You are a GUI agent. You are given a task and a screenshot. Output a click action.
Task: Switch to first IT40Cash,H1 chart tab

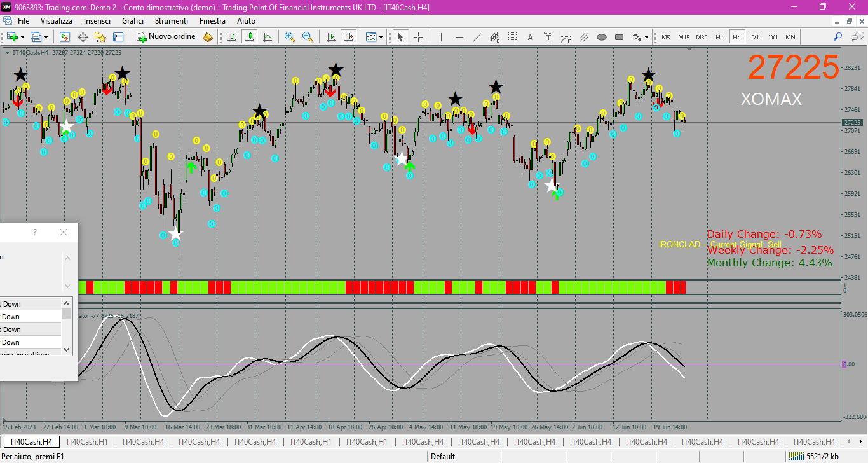[88, 441]
